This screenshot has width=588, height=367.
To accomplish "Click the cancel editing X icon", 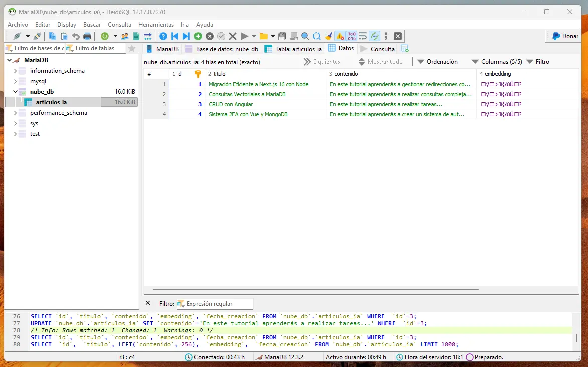I will [x=233, y=36].
